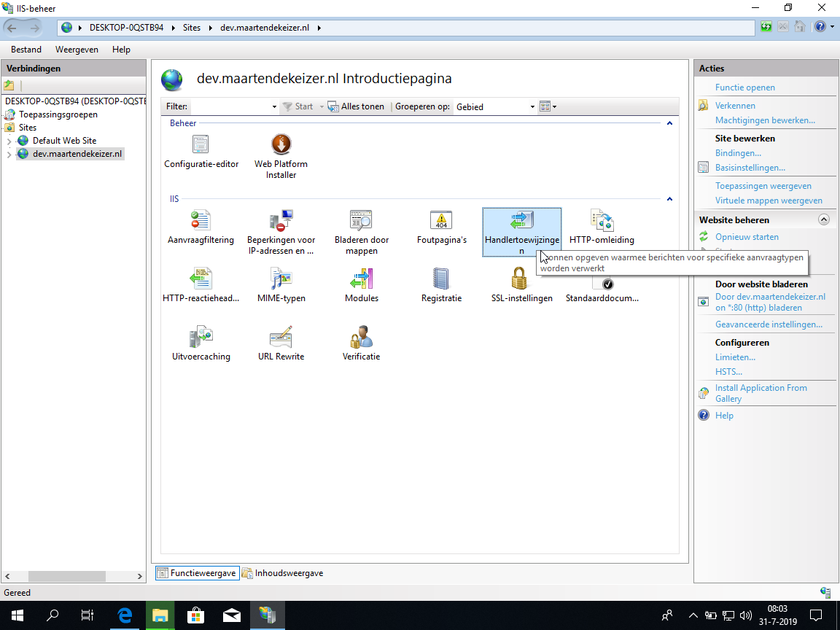Open the Configuratie-editor feature
The height and width of the screenshot is (630, 840).
[x=201, y=151]
